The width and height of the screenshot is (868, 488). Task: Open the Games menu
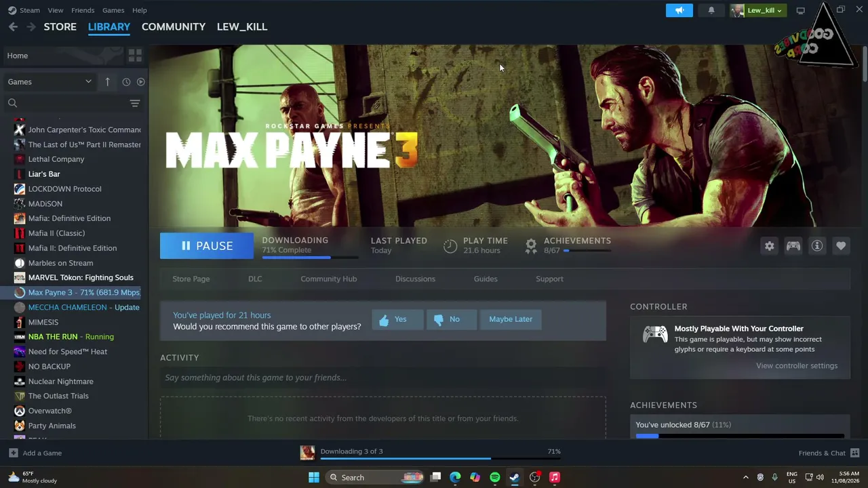[113, 10]
